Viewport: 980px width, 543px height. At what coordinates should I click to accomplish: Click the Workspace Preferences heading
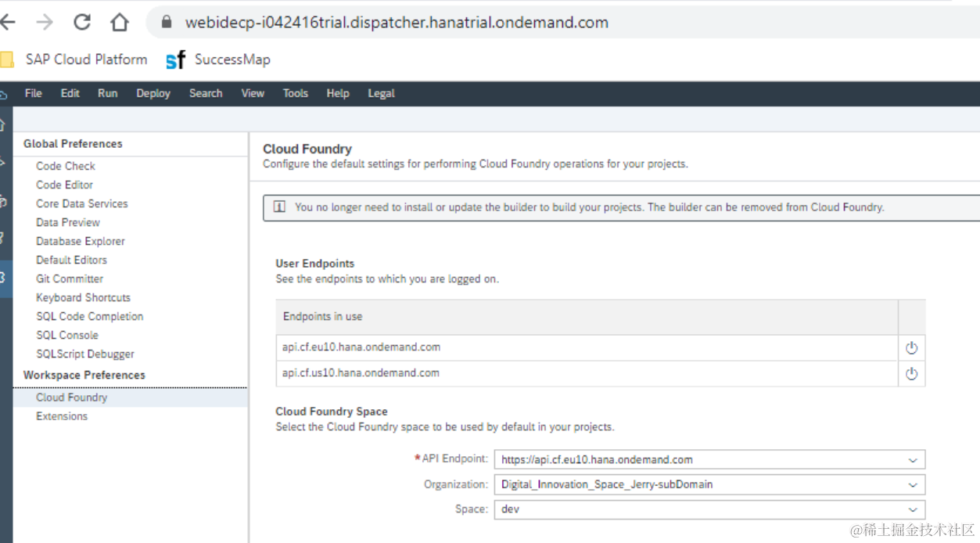coord(84,375)
